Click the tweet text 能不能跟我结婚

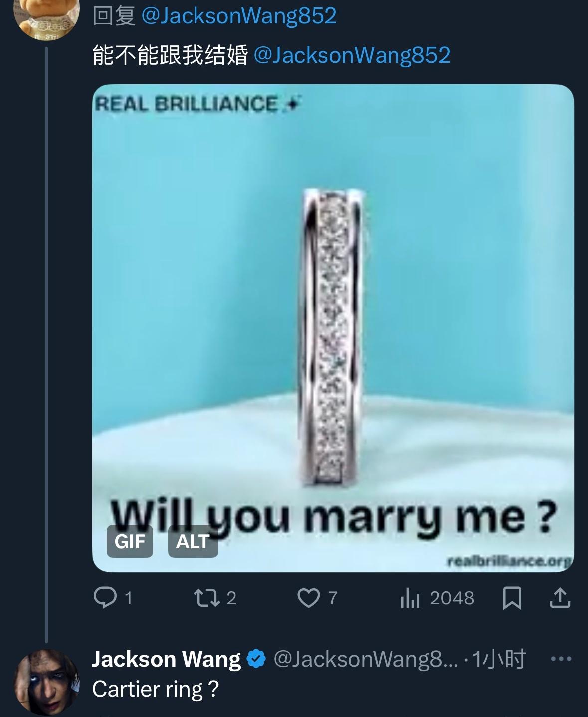pos(171,55)
